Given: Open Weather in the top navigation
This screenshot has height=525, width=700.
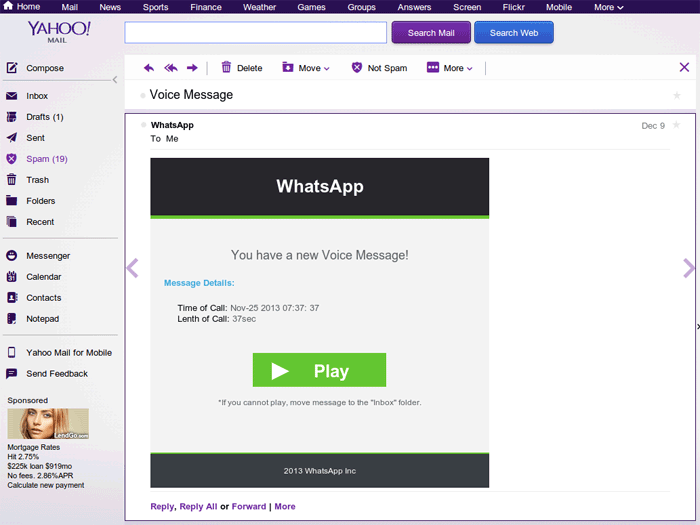Looking at the screenshot, I should tap(259, 7).
